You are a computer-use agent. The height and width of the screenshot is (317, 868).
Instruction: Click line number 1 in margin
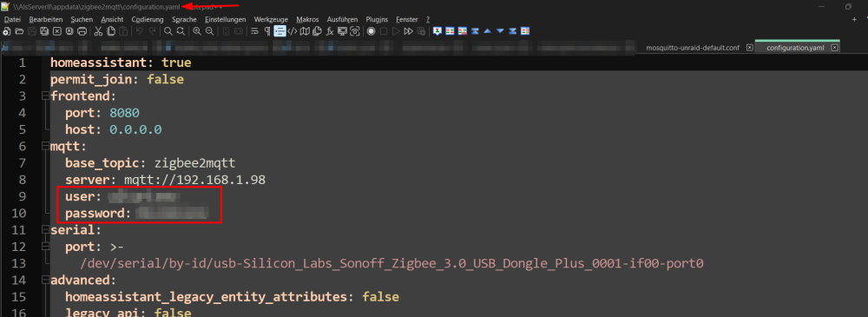pyautogui.click(x=23, y=63)
